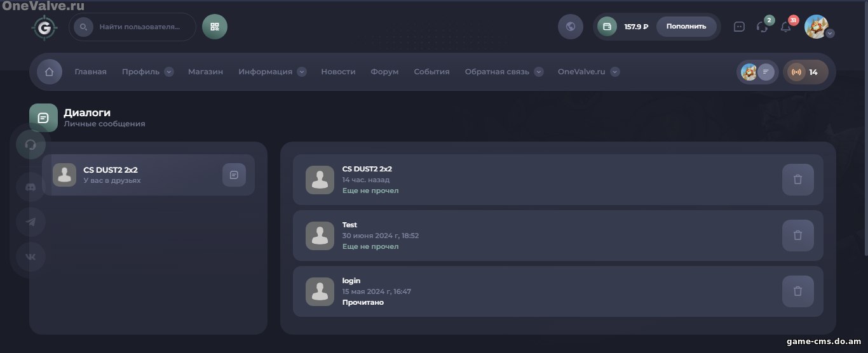Delete the Test message with trash icon
868x353 pixels.
(x=797, y=236)
